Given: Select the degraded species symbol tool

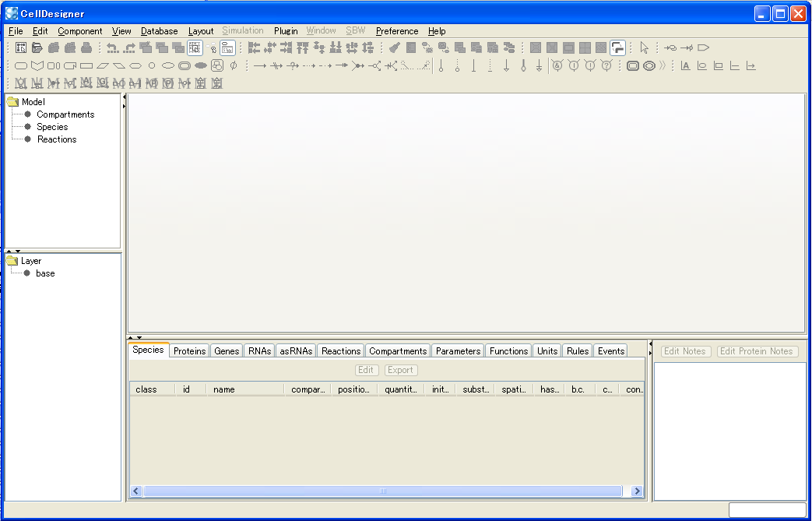Looking at the screenshot, I should 234,65.
